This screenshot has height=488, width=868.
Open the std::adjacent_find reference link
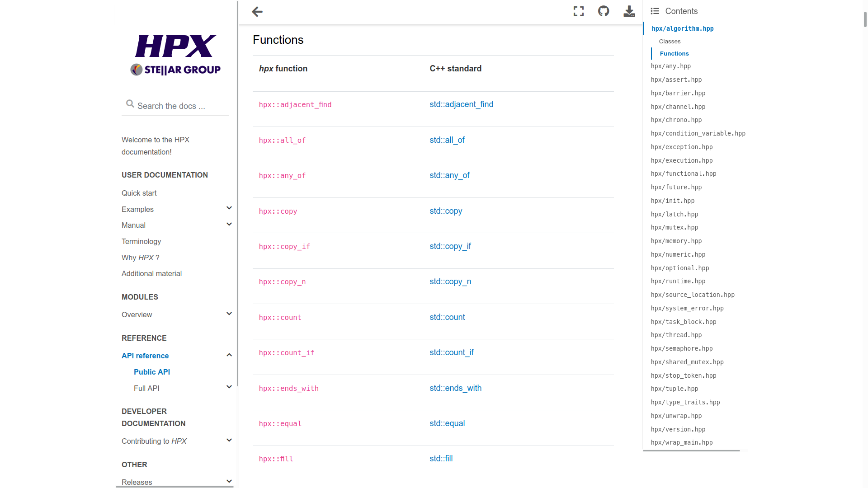pyautogui.click(x=461, y=104)
